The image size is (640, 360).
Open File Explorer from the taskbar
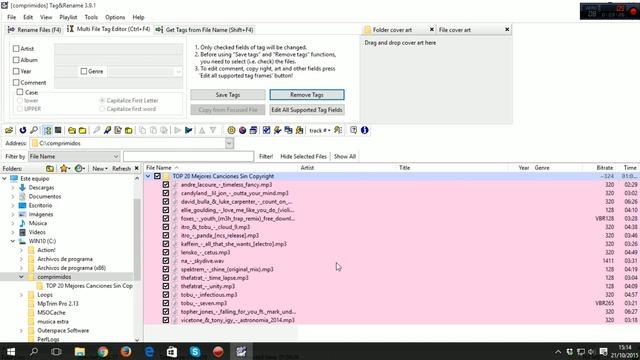point(80,351)
